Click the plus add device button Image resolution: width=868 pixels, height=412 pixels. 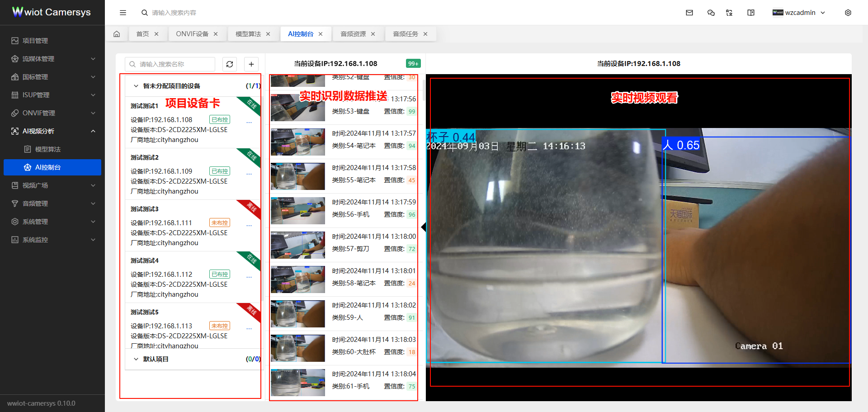coord(251,64)
